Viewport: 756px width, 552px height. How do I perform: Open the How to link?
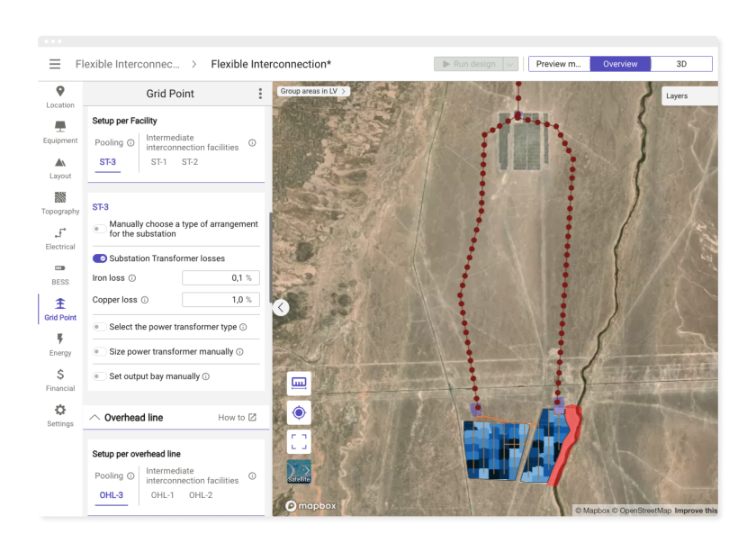pyautogui.click(x=238, y=418)
